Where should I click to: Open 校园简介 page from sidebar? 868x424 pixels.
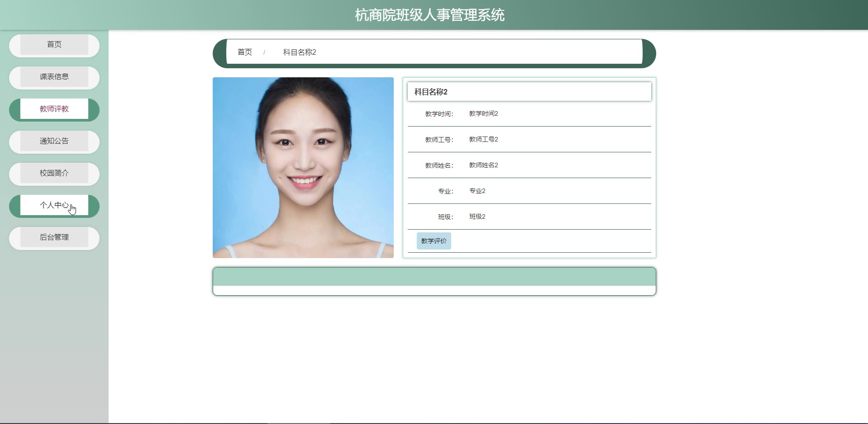pyautogui.click(x=54, y=173)
